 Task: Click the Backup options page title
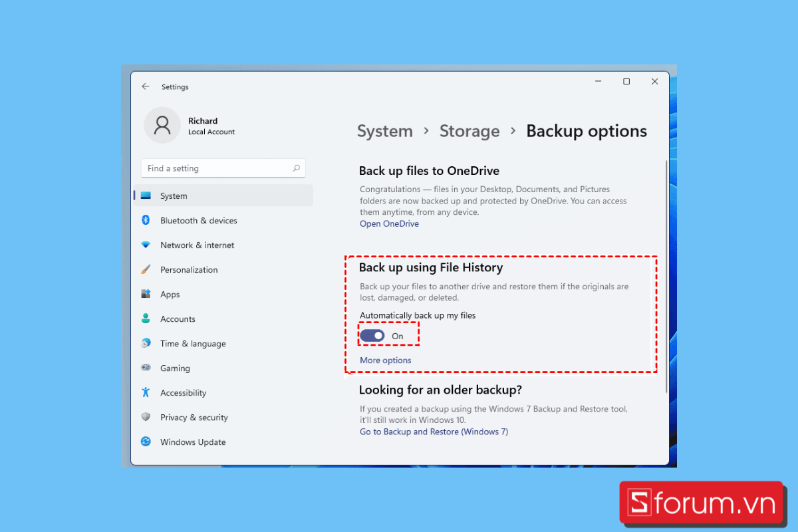click(x=587, y=131)
